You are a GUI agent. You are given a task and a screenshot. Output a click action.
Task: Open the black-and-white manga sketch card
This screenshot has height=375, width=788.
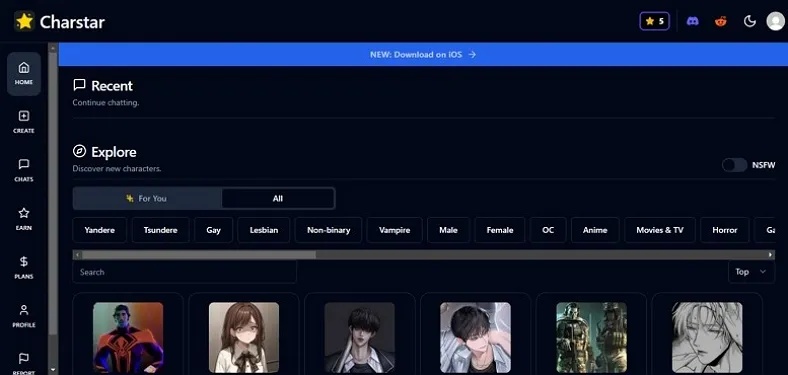(707, 334)
